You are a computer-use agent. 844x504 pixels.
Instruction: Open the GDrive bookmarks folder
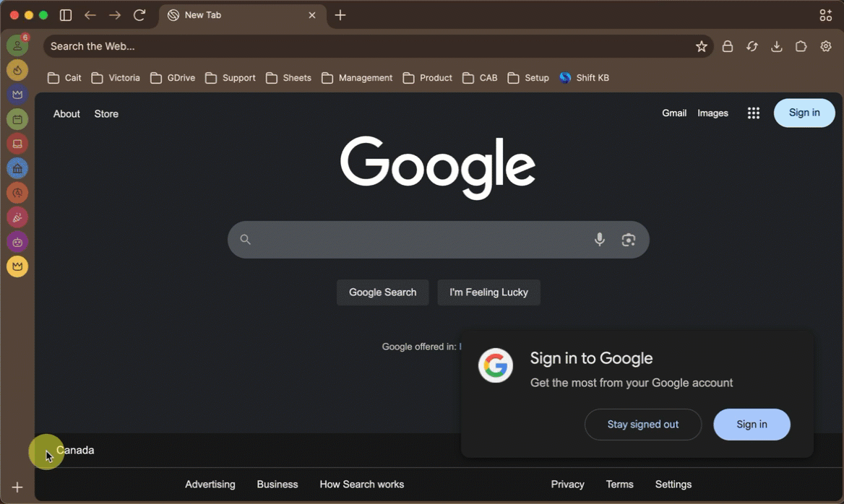(x=172, y=78)
